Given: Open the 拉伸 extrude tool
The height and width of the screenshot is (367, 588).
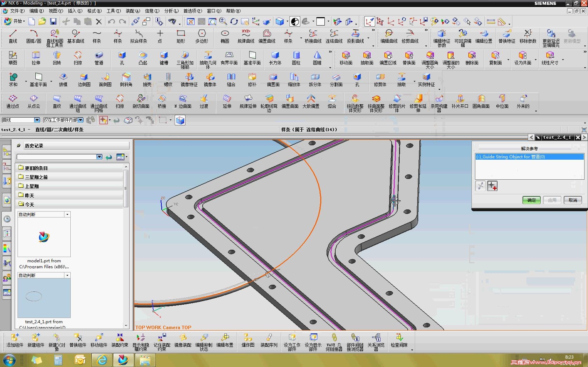Looking at the screenshot, I should [36, 58].
